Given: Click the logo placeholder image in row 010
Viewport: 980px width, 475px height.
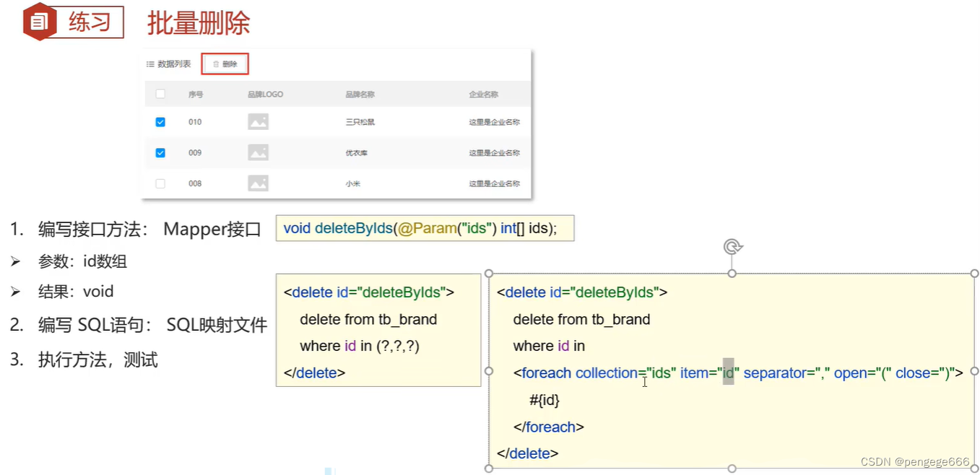Looking at the screenshot, I should [x=258, y=122].
